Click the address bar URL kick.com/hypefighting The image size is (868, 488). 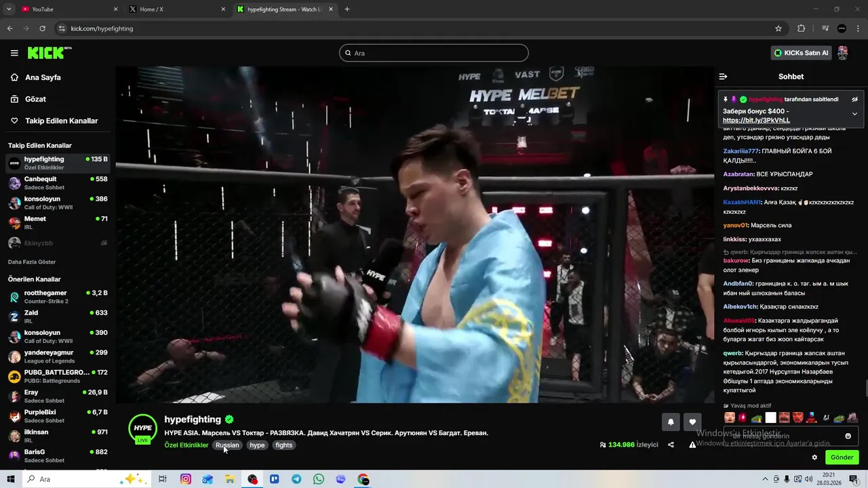tap(102, 28)
